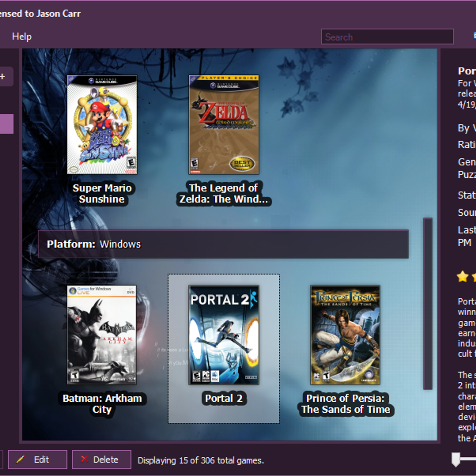Select the Portal 2 box art
Image resolution: width=476 pixels, height=476 pixels.
pos(224,335)
